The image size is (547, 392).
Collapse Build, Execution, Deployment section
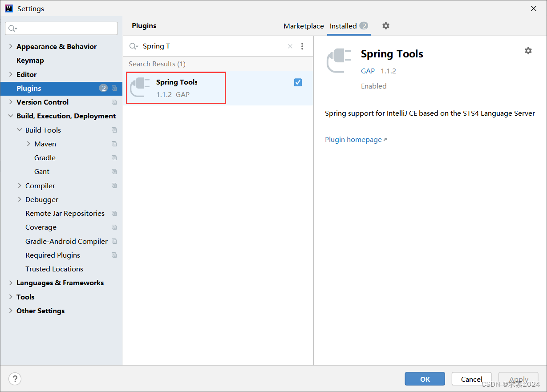[11, 116]
